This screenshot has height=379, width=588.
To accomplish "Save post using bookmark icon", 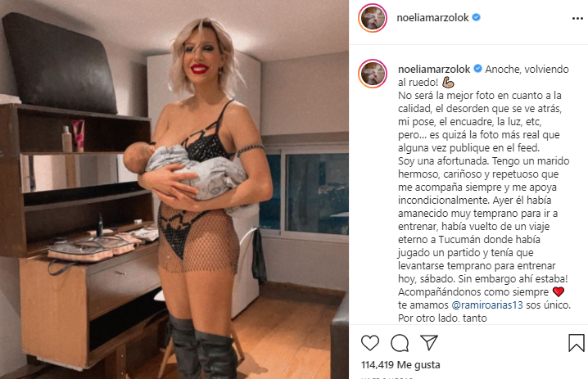I will 576,343.
